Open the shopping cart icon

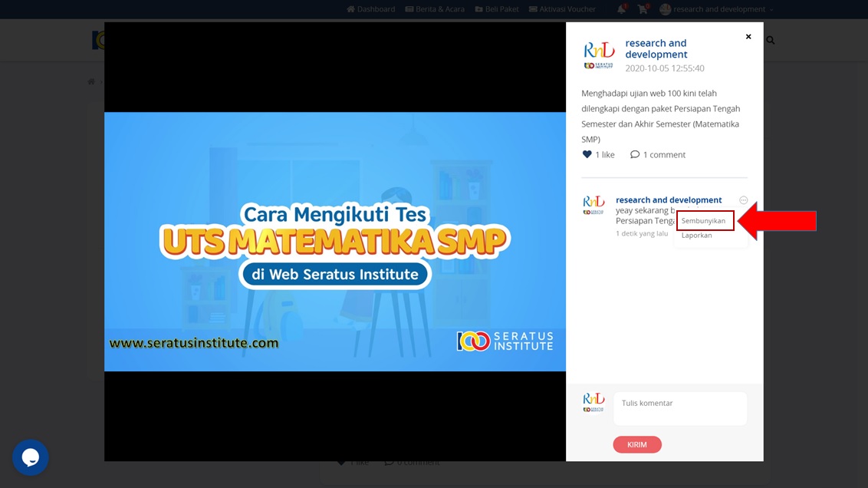point(643,9)
